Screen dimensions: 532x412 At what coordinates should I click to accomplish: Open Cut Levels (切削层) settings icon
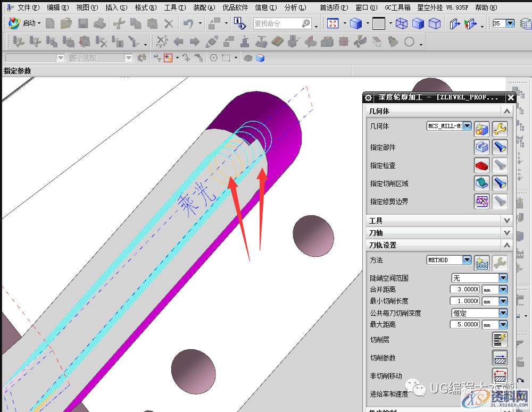pyautogui.click(x=500, y=340)
